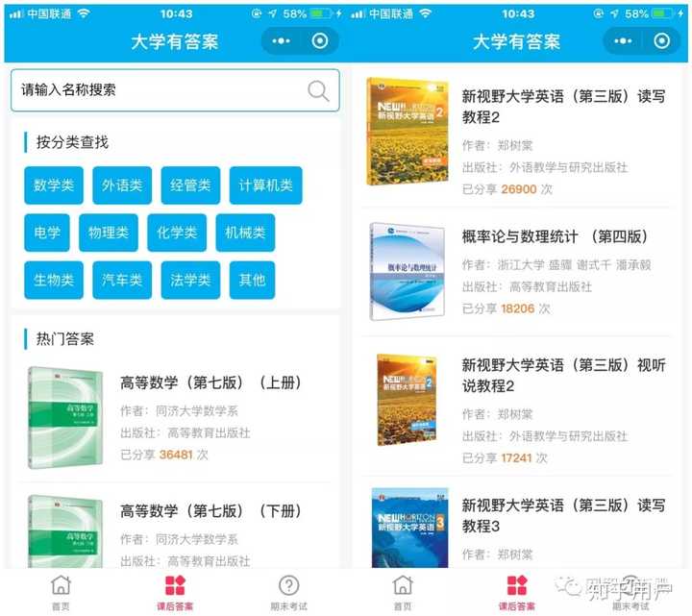Tap left status bar battery icon
This screenshot has width=692, height=616.
pyautogui.click(x=321, y=13)
